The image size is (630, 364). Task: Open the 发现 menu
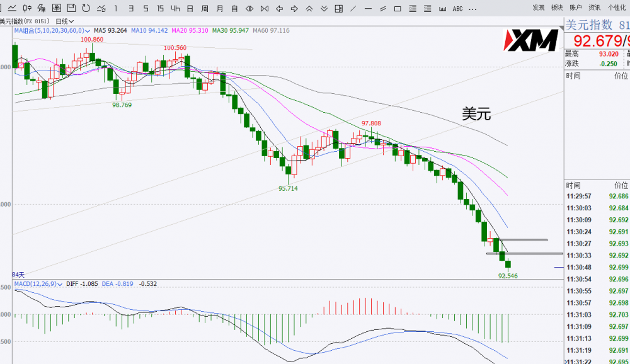[x=539, y=8]
